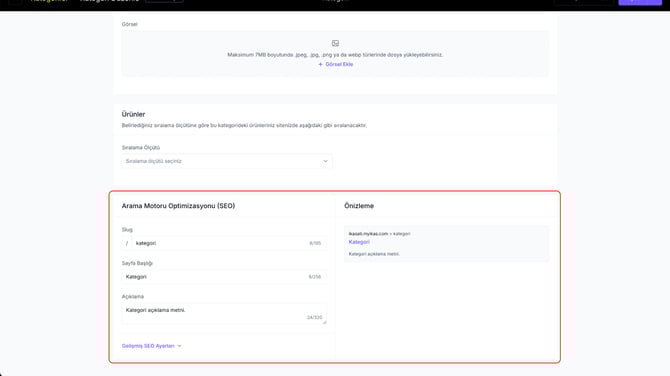This screenshot has width=670, height=376.
Task: Click the slash prefix of the Slug field
Action: pos(127,243)
